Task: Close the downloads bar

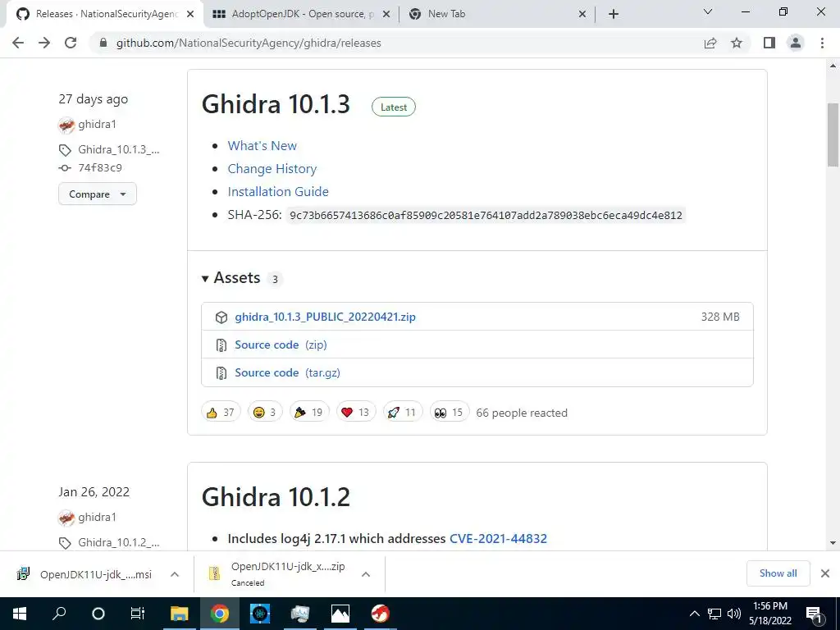Action: 825,573
